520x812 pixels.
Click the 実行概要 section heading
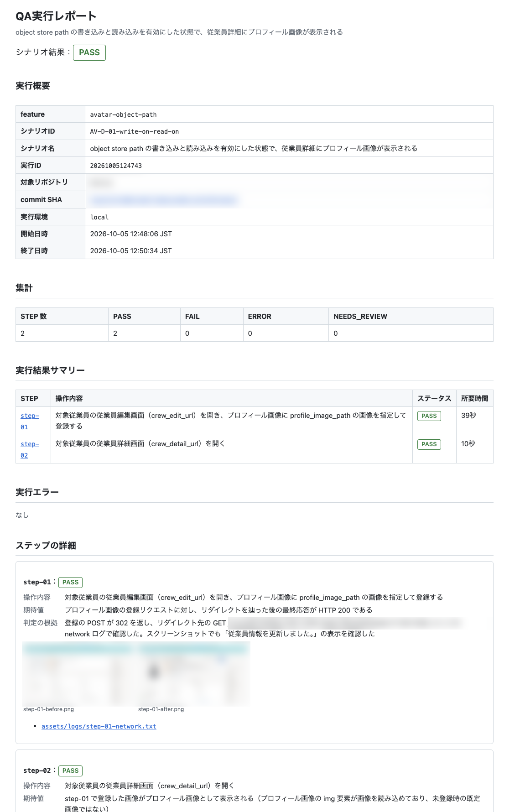tap(33, 86)
